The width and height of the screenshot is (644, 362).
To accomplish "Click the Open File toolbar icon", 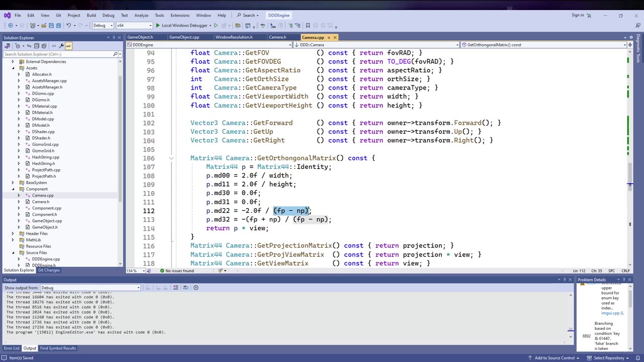I will 44,26.
